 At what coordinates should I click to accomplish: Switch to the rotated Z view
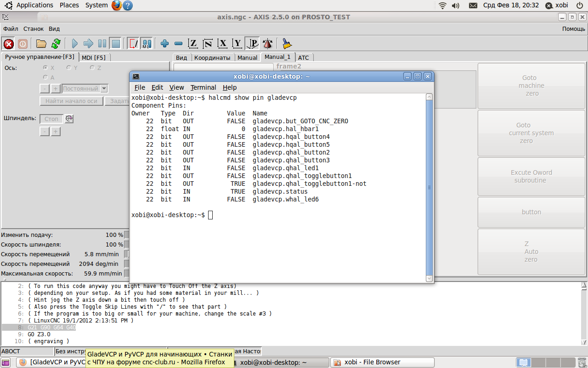pos(208,44)
